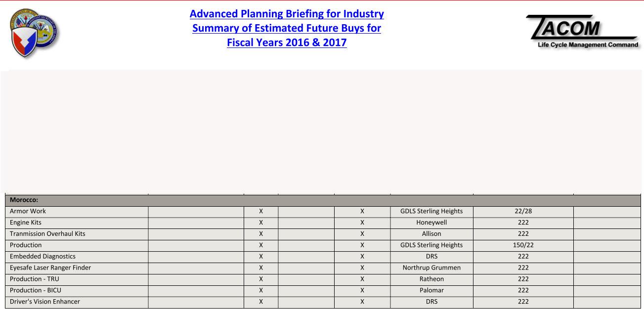Click the Palomar contractor cell

point(431,290)
